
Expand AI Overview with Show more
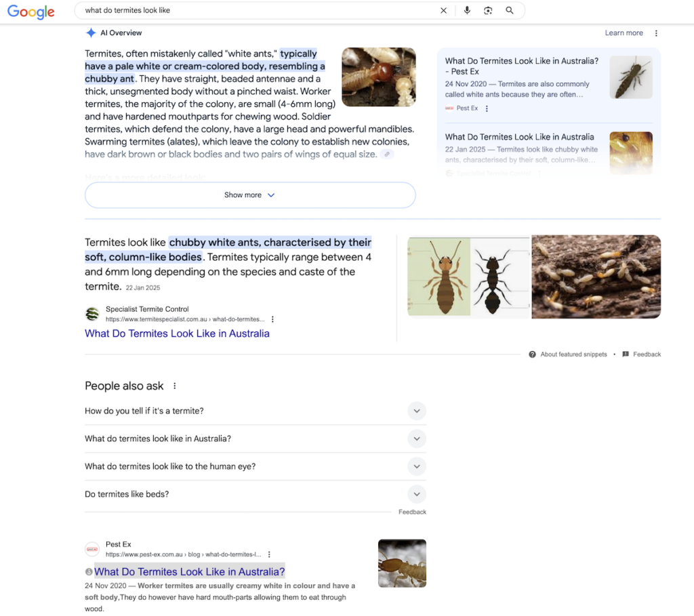(250, 195)
